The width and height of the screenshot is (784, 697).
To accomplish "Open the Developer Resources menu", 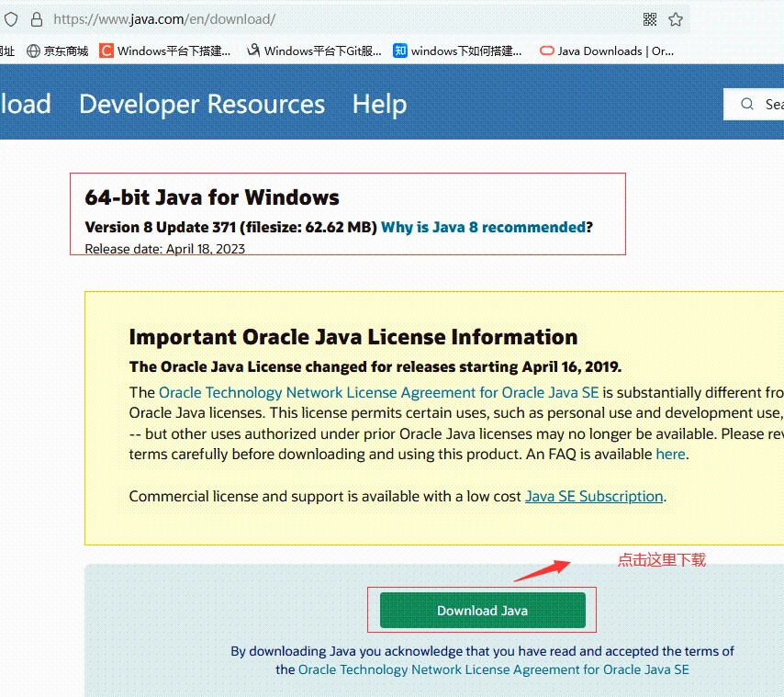I will tap(202, 104).
